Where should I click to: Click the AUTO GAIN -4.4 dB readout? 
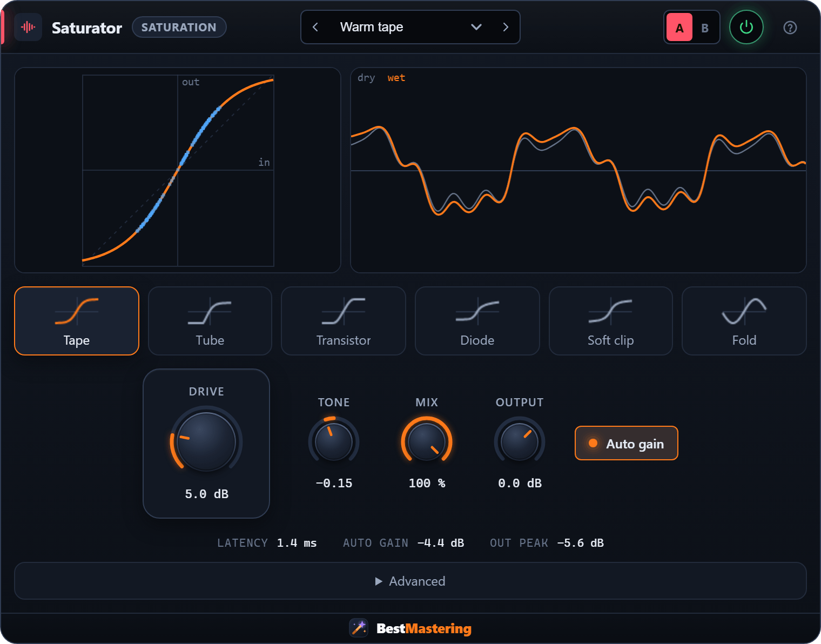[x=403, y=543]
